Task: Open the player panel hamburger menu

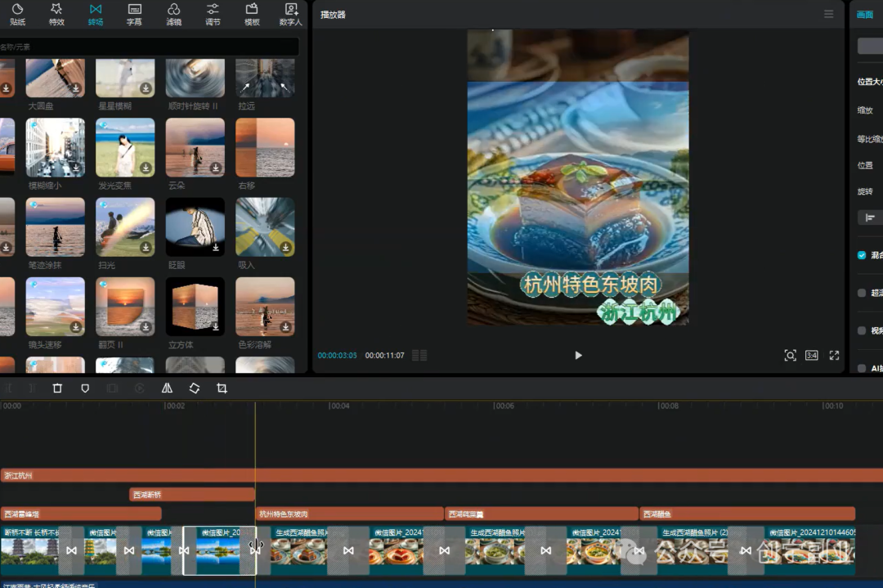Action: pos(828,14)
